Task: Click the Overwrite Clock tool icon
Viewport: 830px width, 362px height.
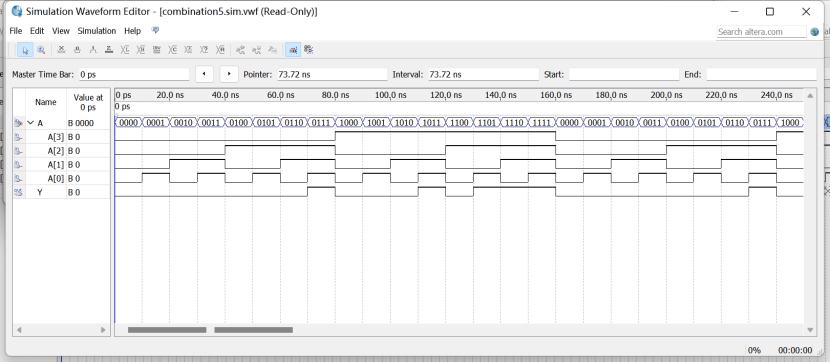Action: click(188, 50)
